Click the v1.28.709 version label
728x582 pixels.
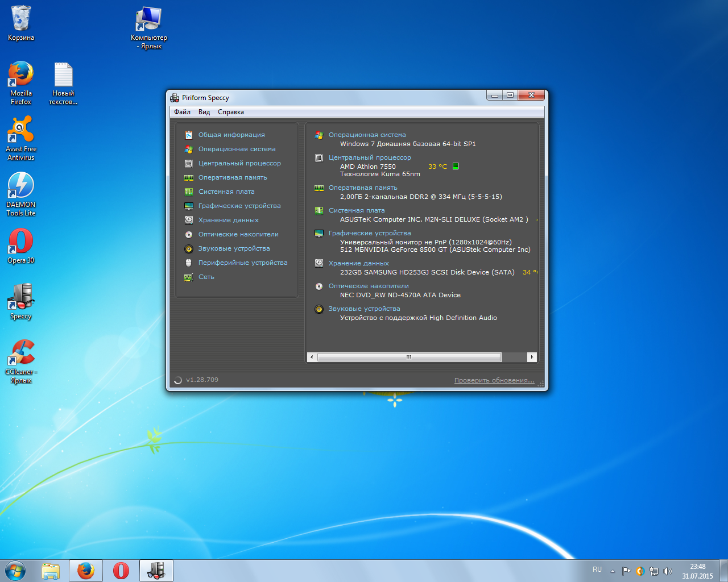coord(202,380)
